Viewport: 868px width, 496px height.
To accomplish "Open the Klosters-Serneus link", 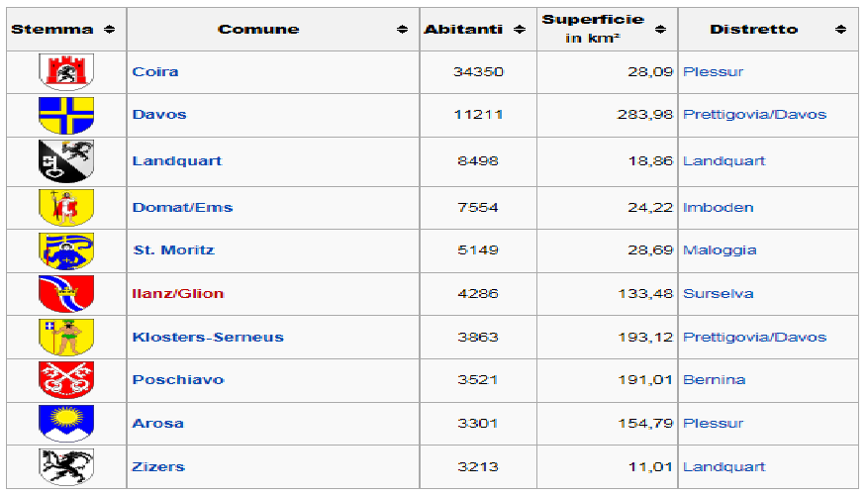I will click(208, 338).
